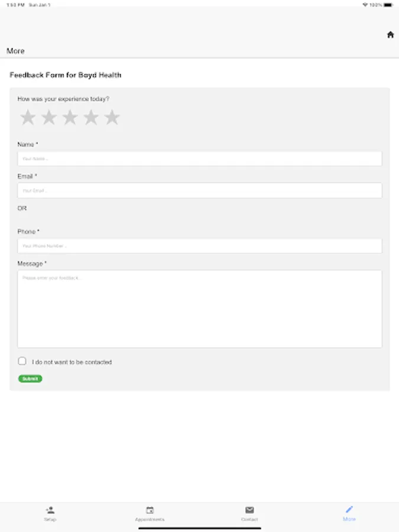399x532 pixels.
Task: Click the Your Name input field
Action: coord(199,159)
